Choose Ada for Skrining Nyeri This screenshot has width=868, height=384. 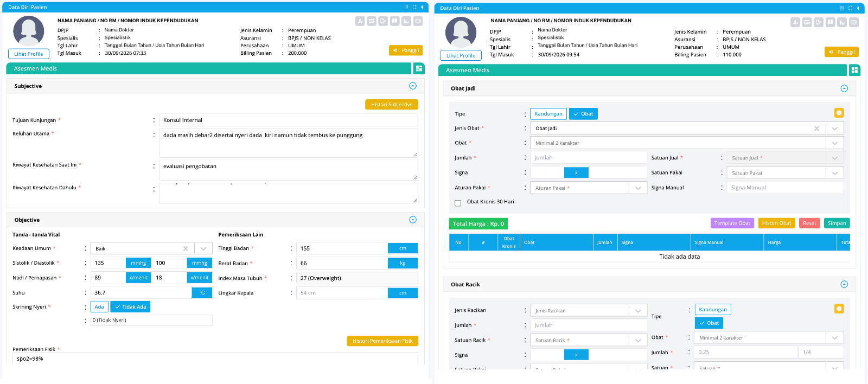99,307
